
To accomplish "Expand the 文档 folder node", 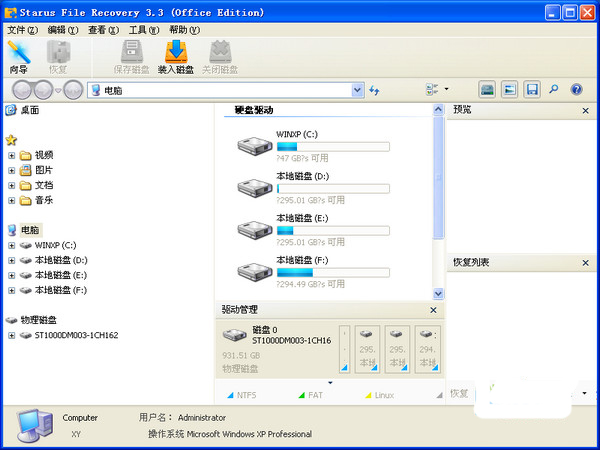I will coord(11,186).
